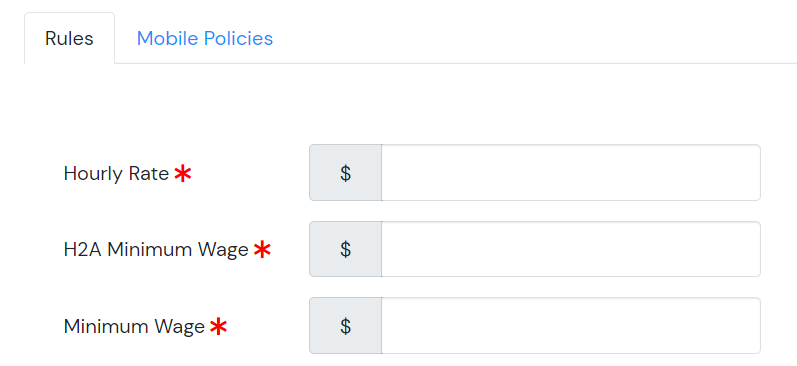Click the gray currency addon on Minimum Wage row
Image resolution: width=797 pixels, height=366 pixels.
(346, 325)
